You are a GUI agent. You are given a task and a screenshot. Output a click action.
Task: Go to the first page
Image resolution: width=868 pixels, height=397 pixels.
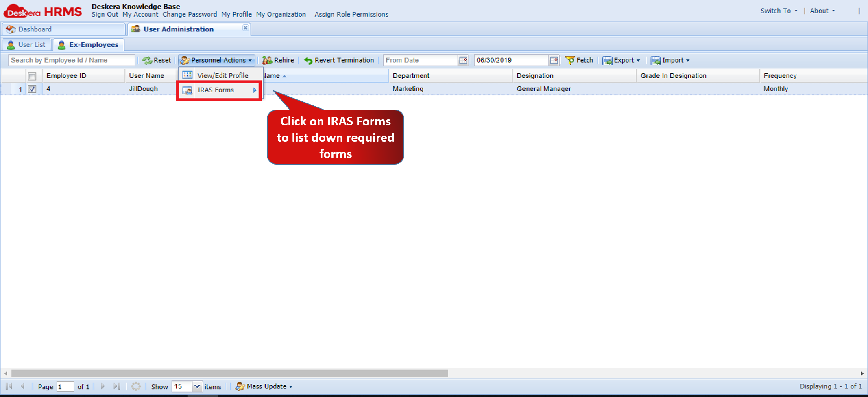coord(9,386)
